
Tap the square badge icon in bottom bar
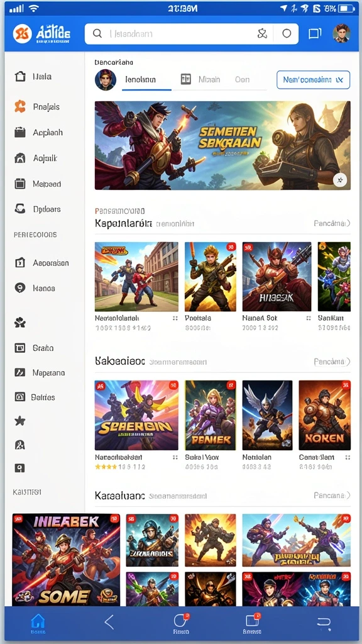pos(253,619)
